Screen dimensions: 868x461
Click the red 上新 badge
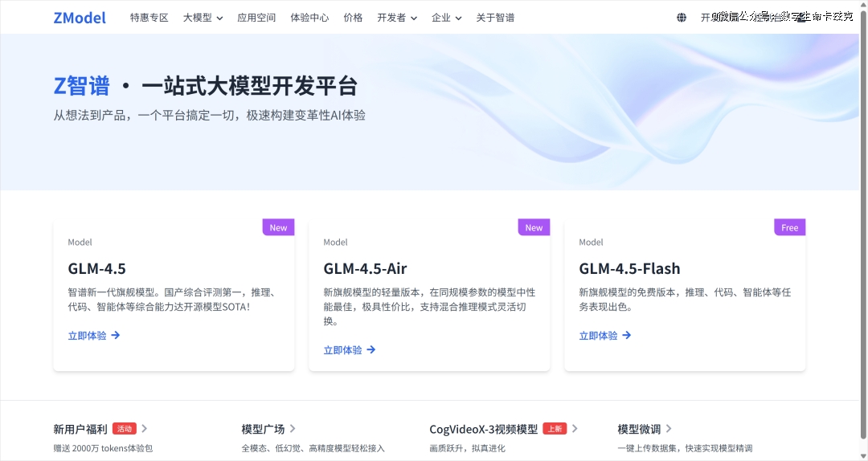[555, 429]
